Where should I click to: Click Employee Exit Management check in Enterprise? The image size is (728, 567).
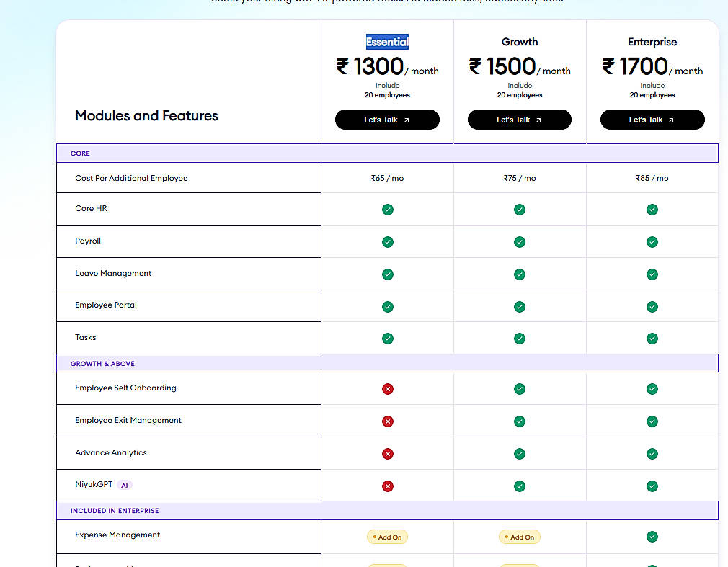click(652, 421)
